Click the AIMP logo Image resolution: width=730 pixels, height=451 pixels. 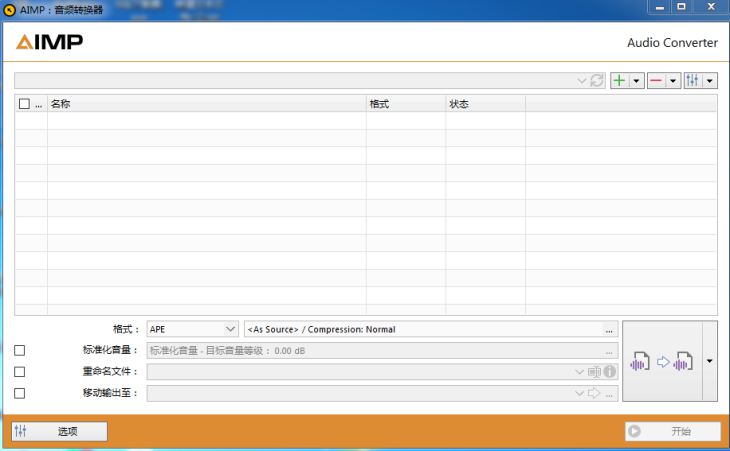(x=49, y=42)
